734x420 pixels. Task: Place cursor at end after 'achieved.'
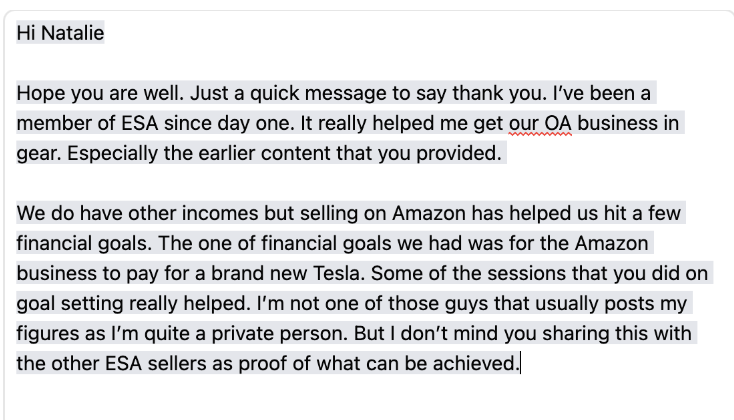[521, 363]
